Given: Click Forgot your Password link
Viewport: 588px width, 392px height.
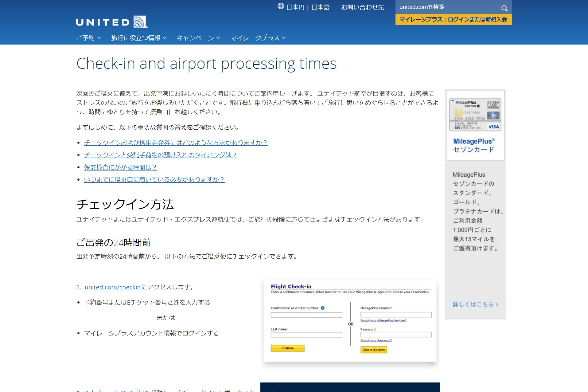Looking at the screenshot, I should click(x=376, y=340).
